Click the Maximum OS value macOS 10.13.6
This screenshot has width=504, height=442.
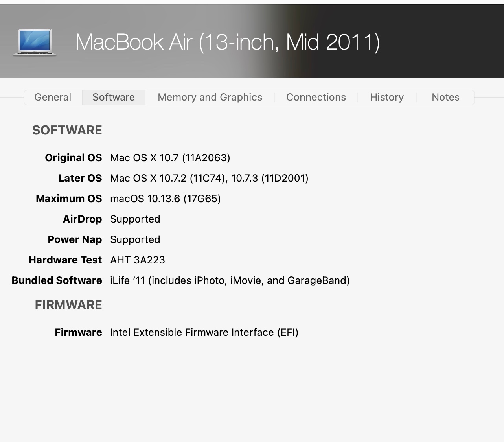[x=165, y=199]
